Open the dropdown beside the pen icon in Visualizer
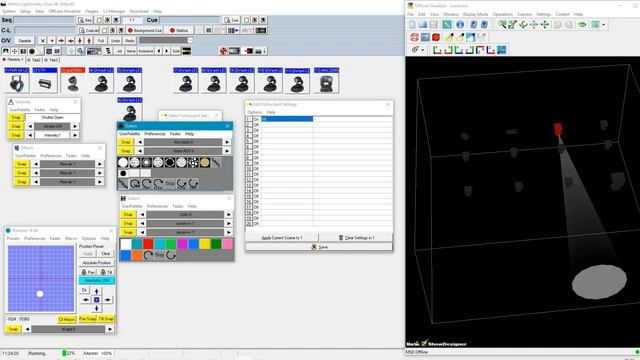 click(423, 50)
